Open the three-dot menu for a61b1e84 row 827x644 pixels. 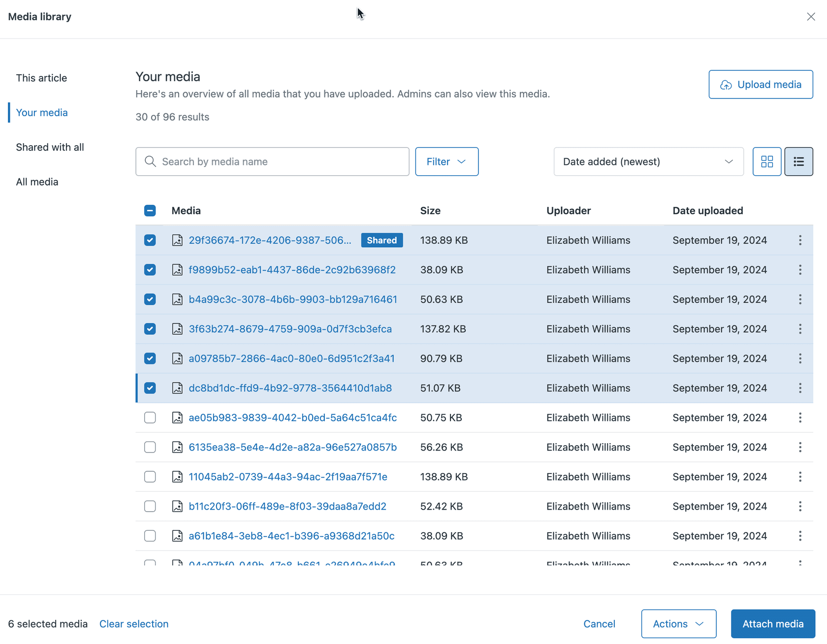tap(800, 536)
